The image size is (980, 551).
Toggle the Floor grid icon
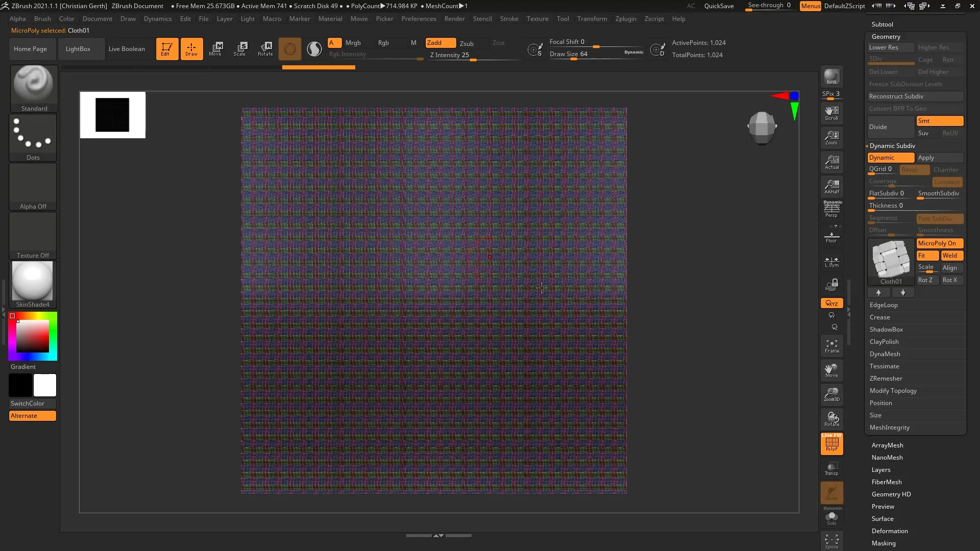click(831, 236)
